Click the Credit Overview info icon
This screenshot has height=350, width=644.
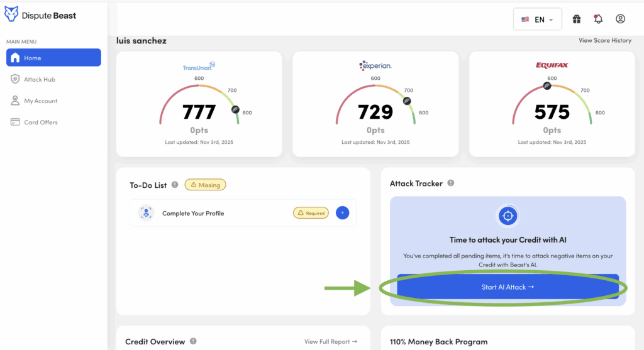pyautogui.click(x=193, y=341)
